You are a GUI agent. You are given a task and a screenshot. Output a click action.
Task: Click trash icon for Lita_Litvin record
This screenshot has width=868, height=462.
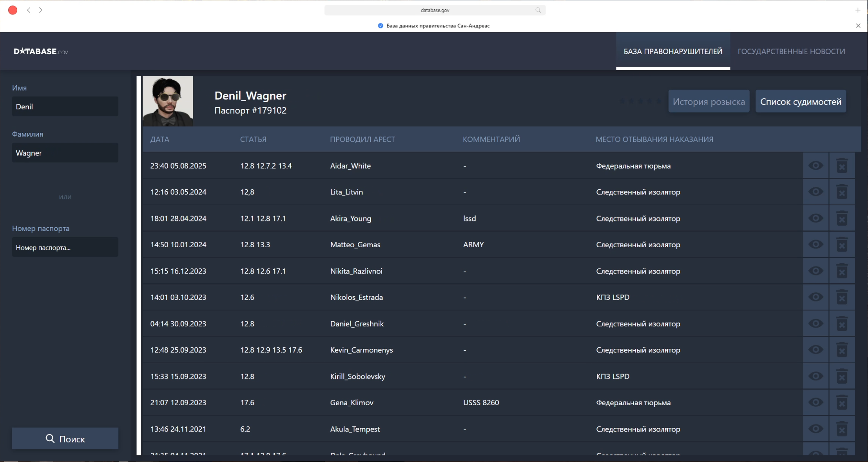pyautogui.click(x=841, y=192)
